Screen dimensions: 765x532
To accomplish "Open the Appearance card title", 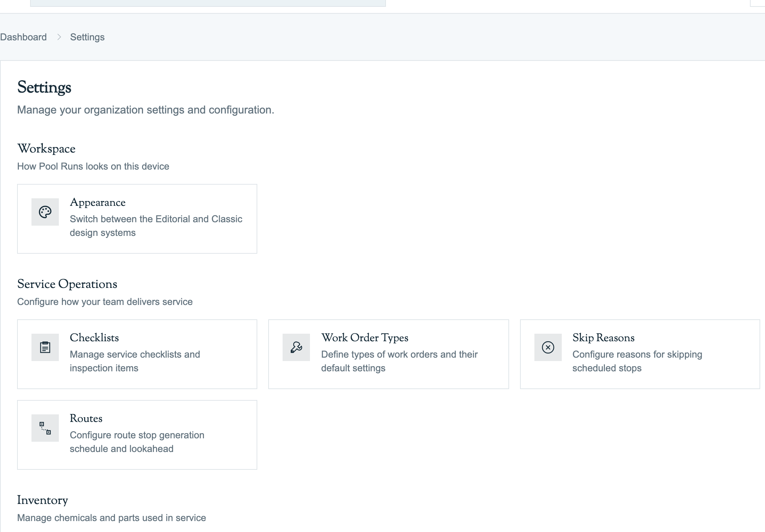I will click(x=98, y=202).
